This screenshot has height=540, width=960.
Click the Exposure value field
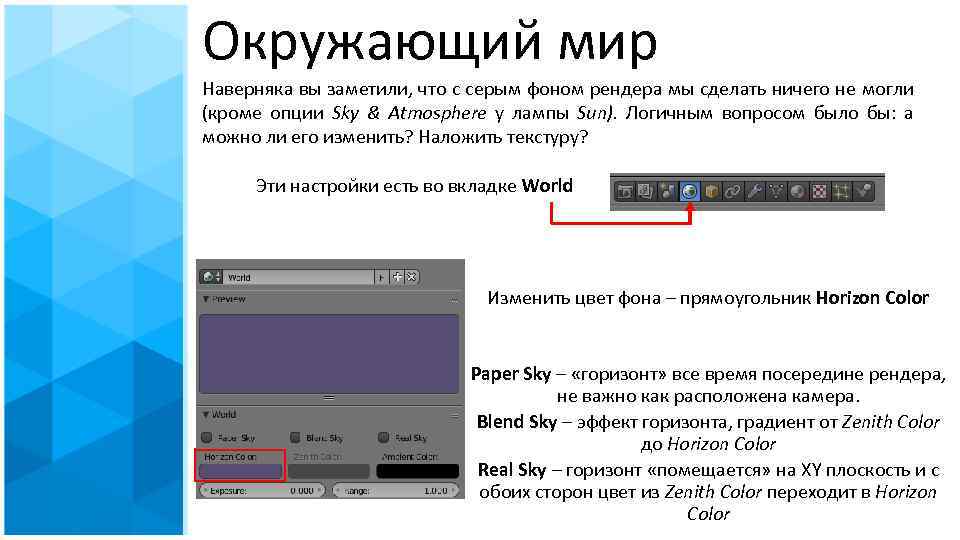(262, 490)
